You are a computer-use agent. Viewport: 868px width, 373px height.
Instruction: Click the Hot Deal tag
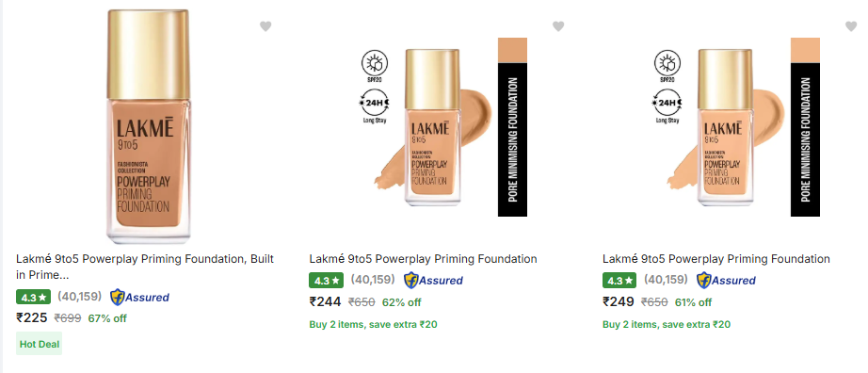39,344
